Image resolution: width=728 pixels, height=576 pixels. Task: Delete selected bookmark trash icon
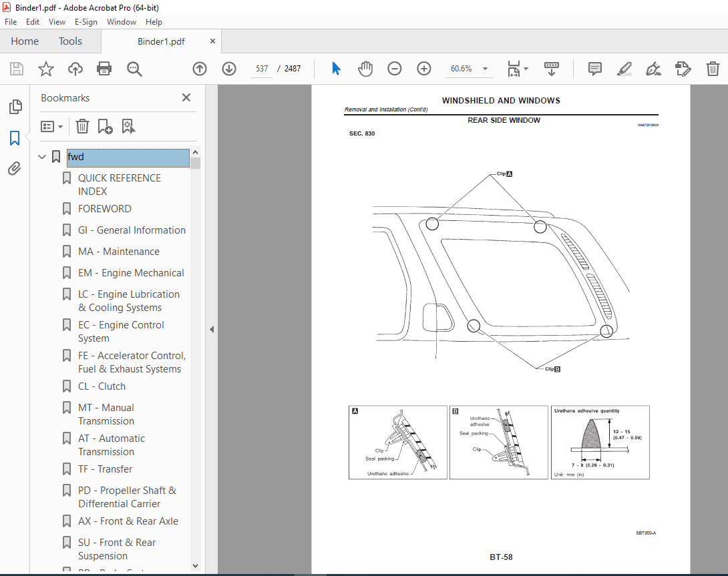point(82,126)
